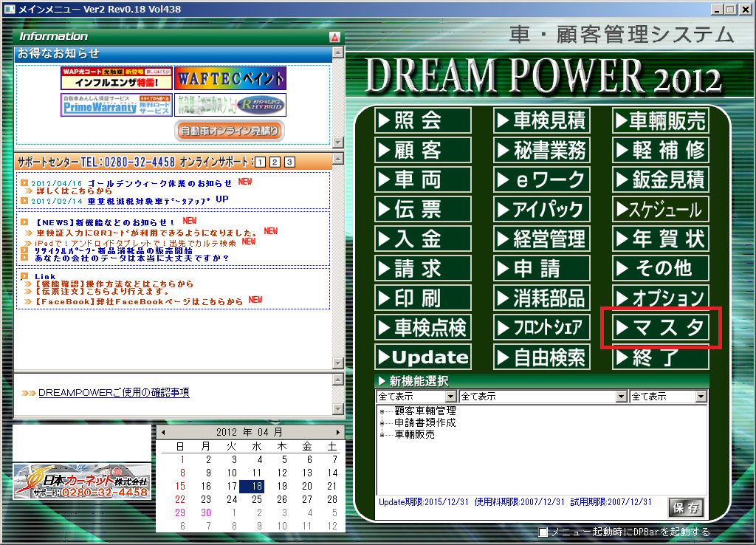Open DREAMPOWER usage confirmation link

114,393
